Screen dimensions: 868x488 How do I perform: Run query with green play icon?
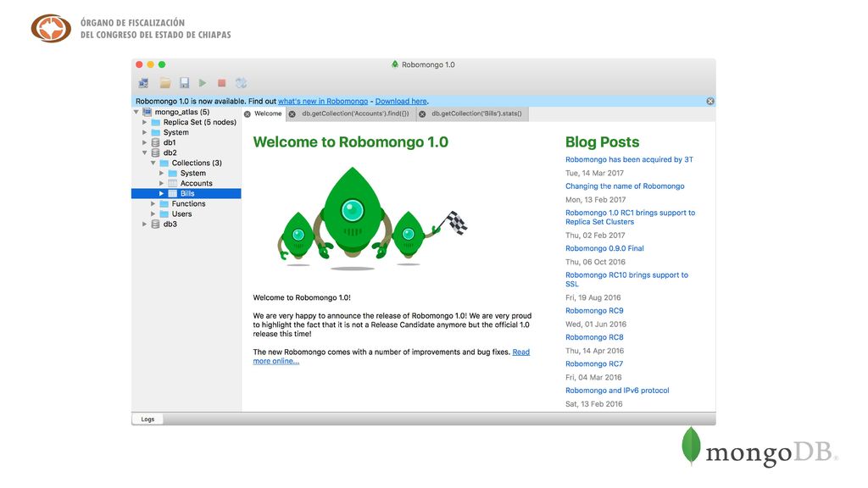(x=203, y=83)
